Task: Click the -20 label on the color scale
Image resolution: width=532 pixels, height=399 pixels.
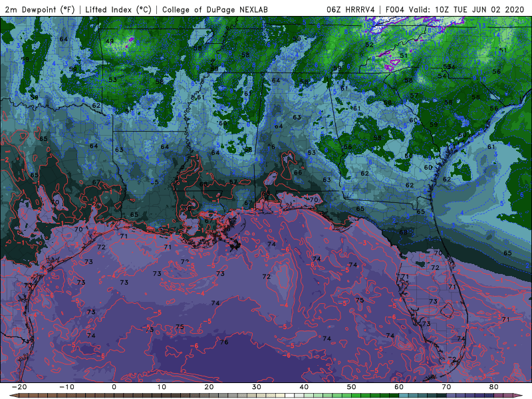Action: pyautogui.click(x=19, y=387)
